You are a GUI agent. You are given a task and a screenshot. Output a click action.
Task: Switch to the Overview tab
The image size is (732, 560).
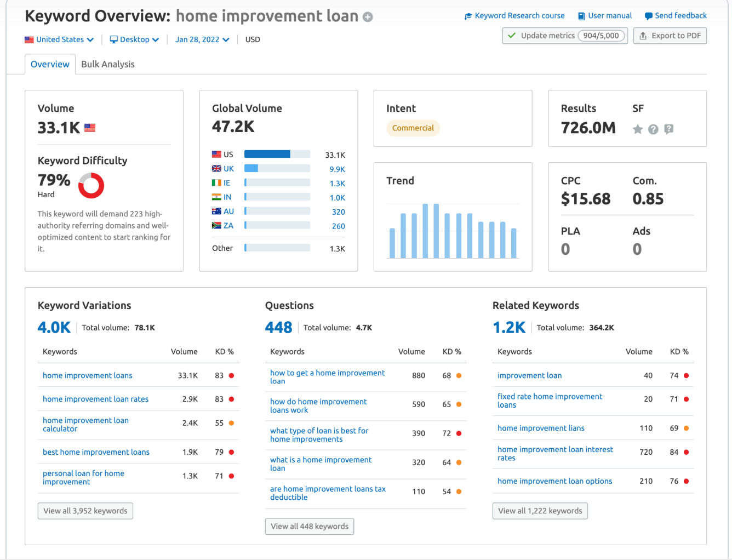(x=50, y=64)
